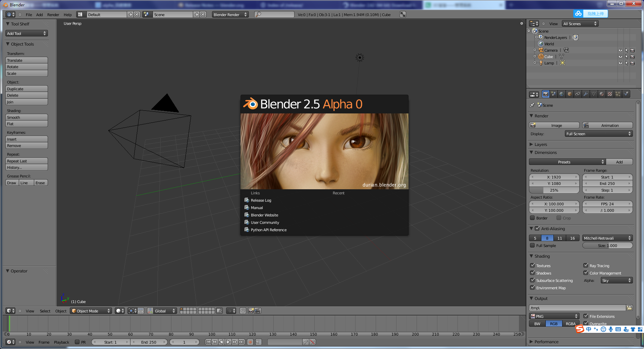The width and height of the screenshot is (644, 349).
Task: Select the World properties tab
Action: (x=561, y=94)
